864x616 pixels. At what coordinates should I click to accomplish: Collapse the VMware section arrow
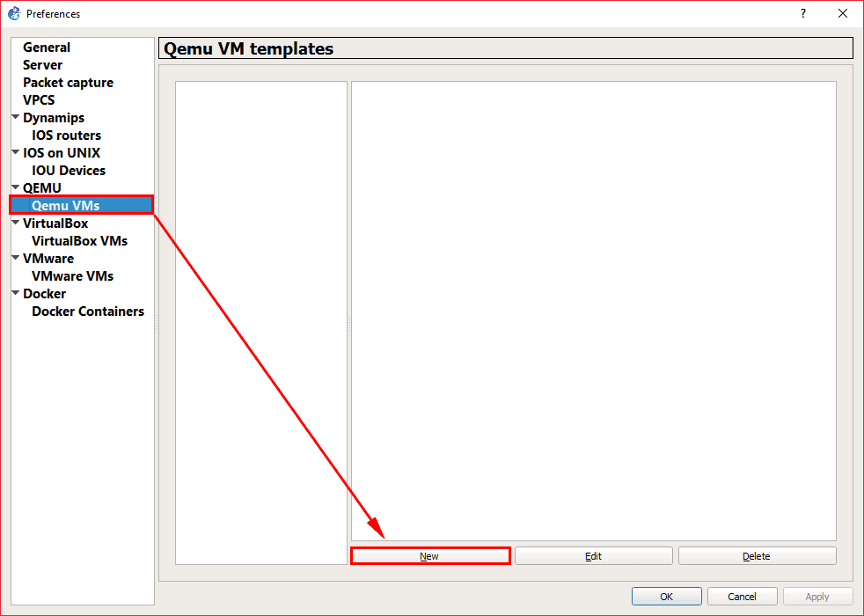pyautogui.click(x=16, y=258)
